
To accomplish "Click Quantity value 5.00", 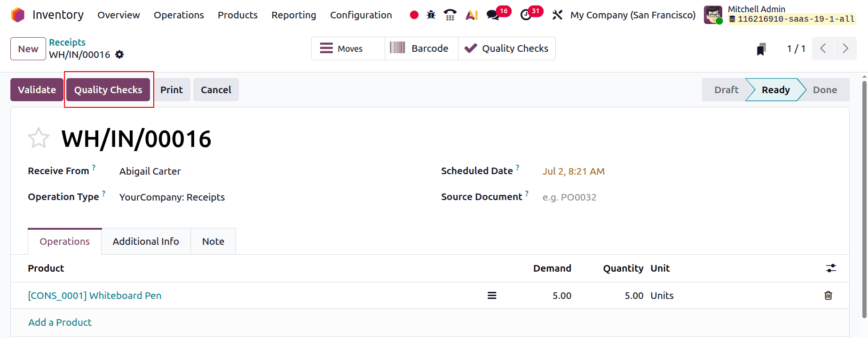I will click(x=634, y=296).
